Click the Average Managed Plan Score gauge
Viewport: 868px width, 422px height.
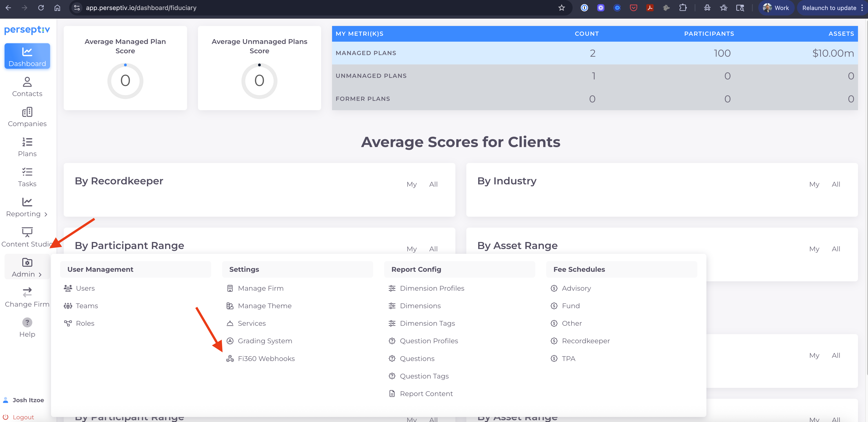(125, 81)
